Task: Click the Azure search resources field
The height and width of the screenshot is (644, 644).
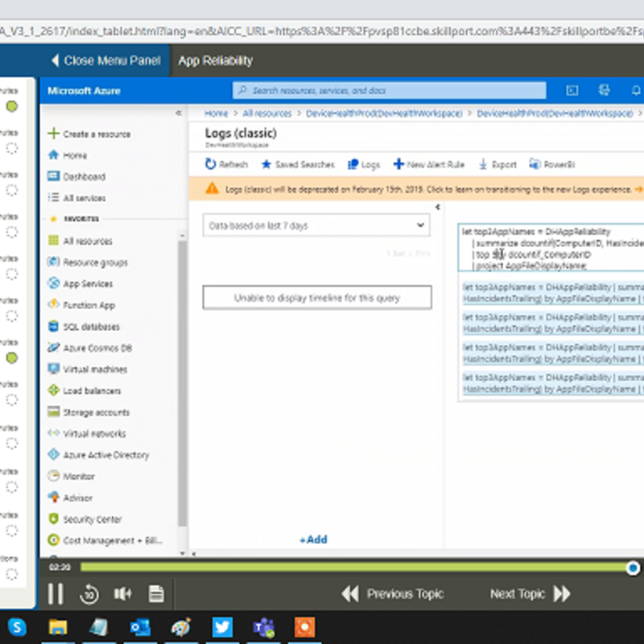Action: pyautogui.click(x=390, y=91)
